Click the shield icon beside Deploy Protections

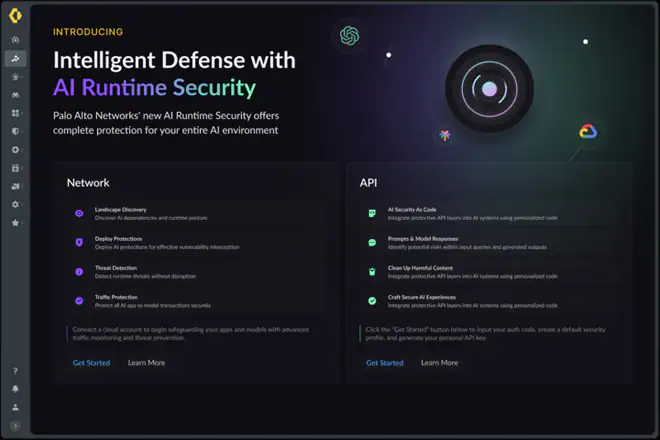pos(79,243)
